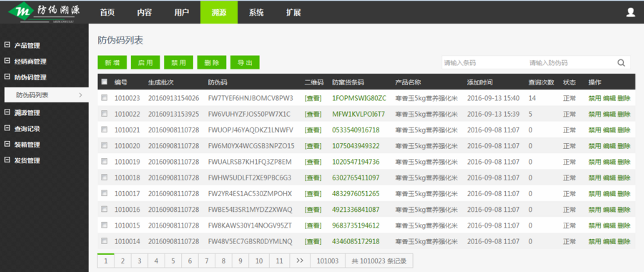The width and height of the screenshot is (644, 272).
Task: Check the row 1010016 checkbox
Action: pos(104,209)
